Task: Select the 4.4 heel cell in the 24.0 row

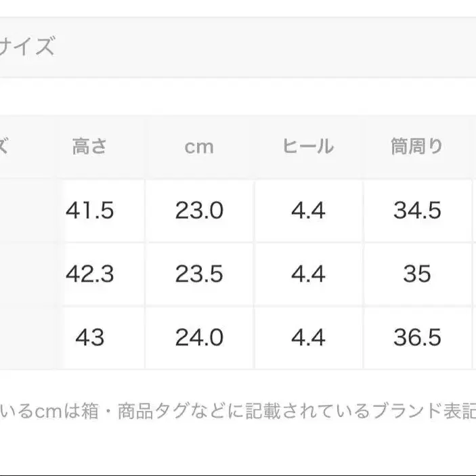Action: [308, 337]
